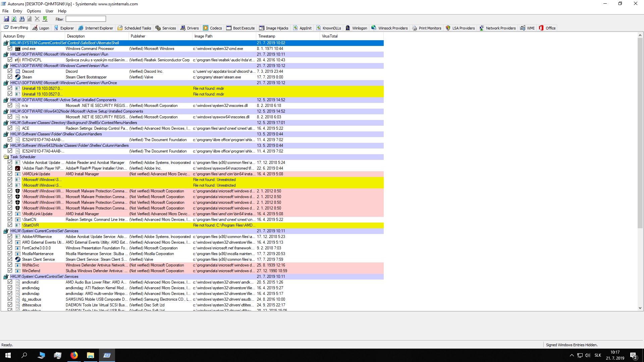Sort by the Timestamp column header
The height and width of the screenshot is (362, 644).
click(x=267, y=36)
